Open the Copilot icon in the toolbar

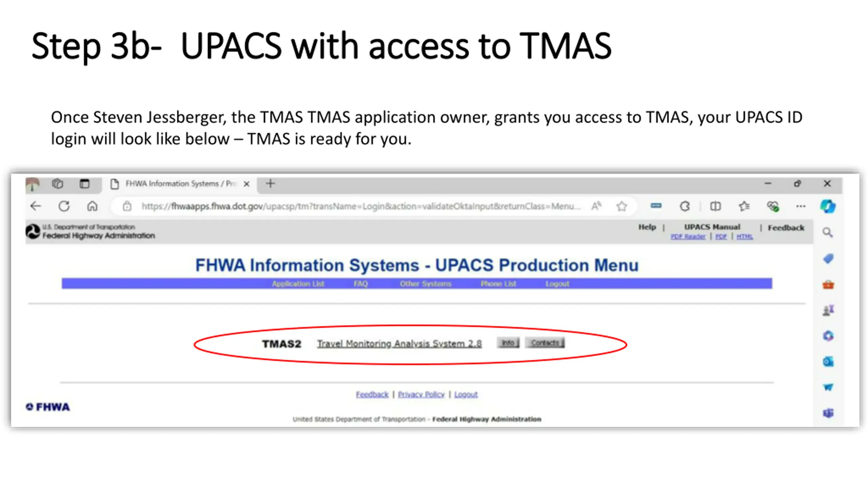click(x=828, y=206)
